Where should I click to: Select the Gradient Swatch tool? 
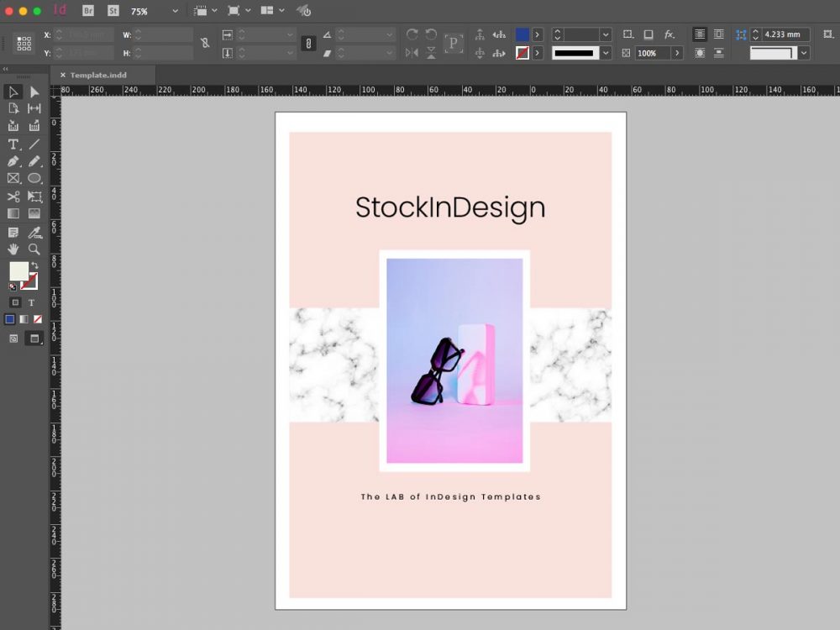(13, 213)
